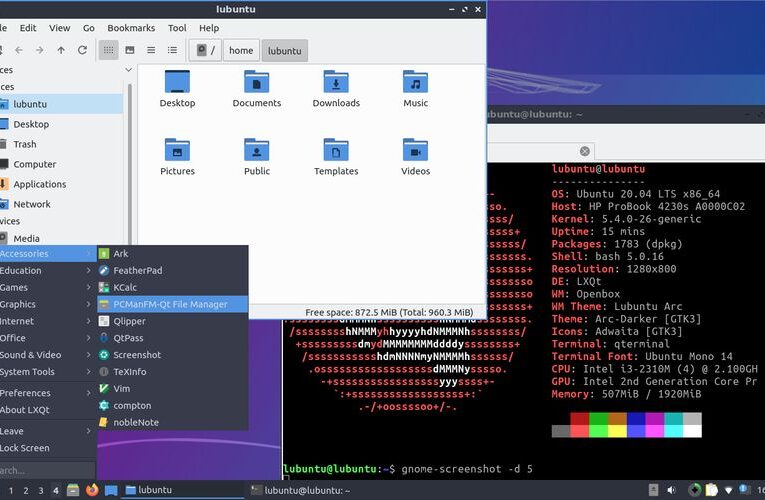Open the View menu
765x500 pixels.
click(60, 28)
